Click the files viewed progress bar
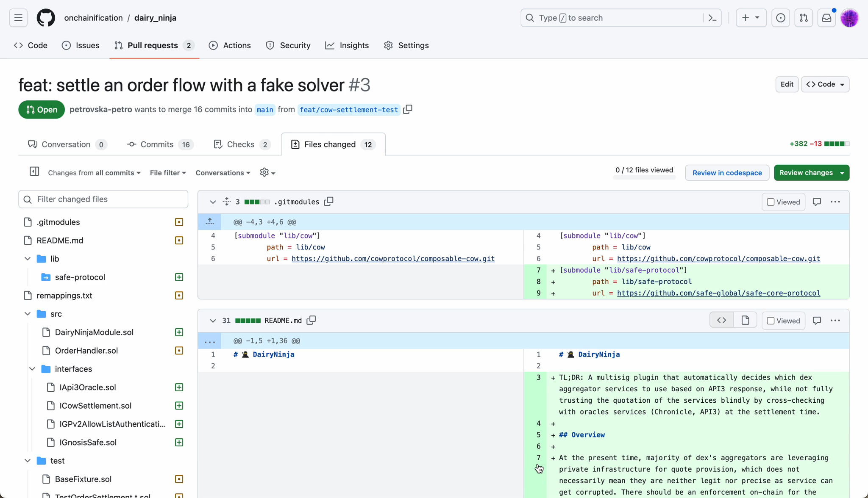This screenshot has height=498, width=868. tap(644, 177)
